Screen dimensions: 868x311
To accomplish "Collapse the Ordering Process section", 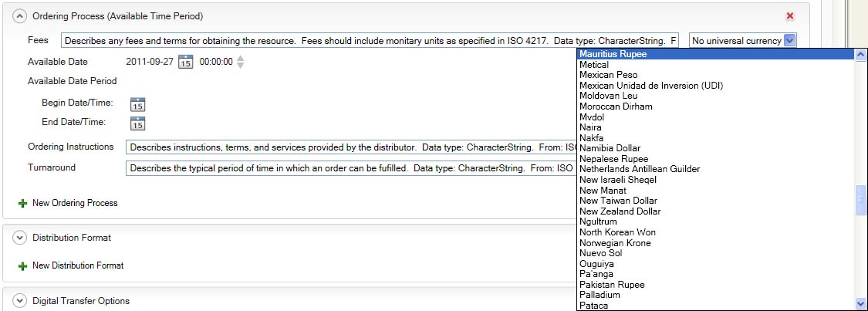I will [20, 15].
